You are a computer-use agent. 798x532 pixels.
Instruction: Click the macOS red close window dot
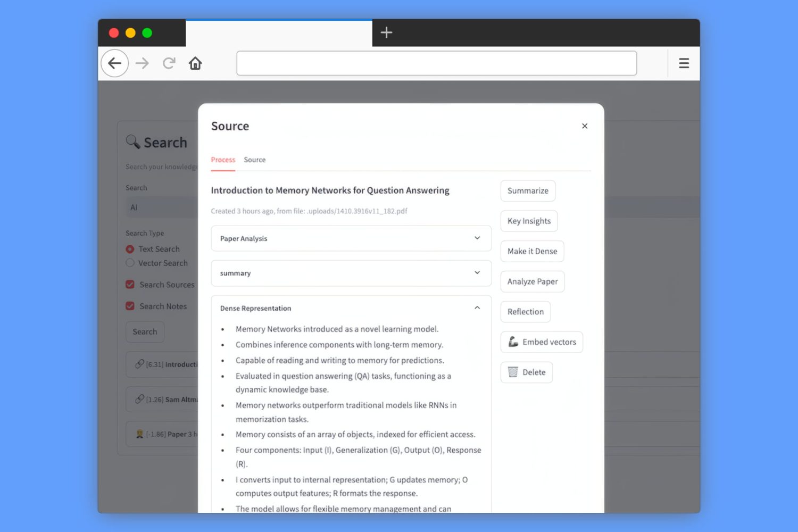pos(114,33)
